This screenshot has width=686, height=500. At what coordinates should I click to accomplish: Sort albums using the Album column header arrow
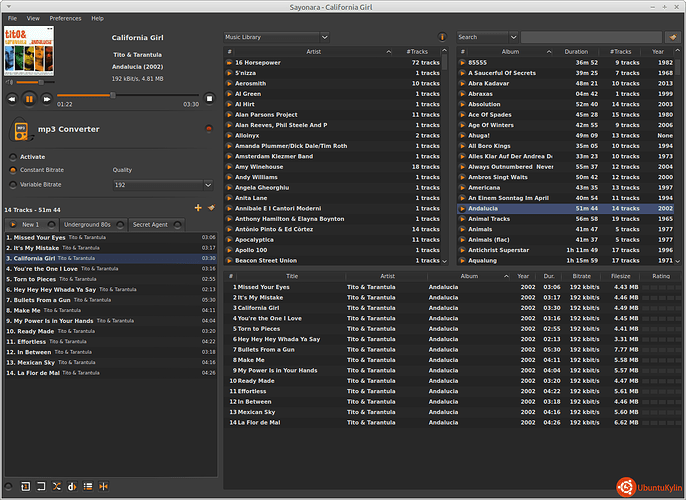pos(549,52)
